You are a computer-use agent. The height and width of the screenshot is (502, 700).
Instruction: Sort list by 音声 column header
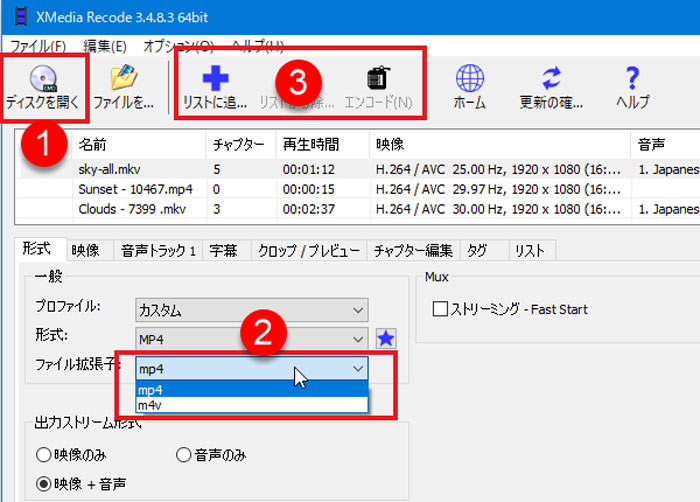point(665,145)
